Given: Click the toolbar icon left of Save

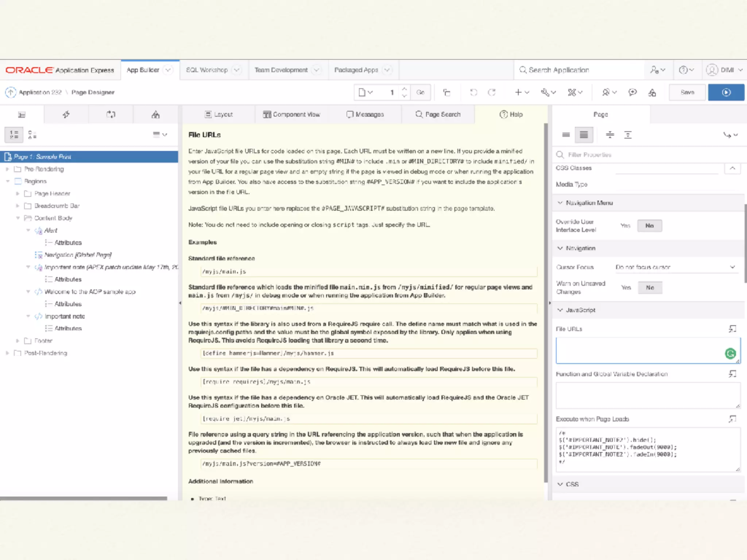Looking at the screenshot, I should coord(652,93).
